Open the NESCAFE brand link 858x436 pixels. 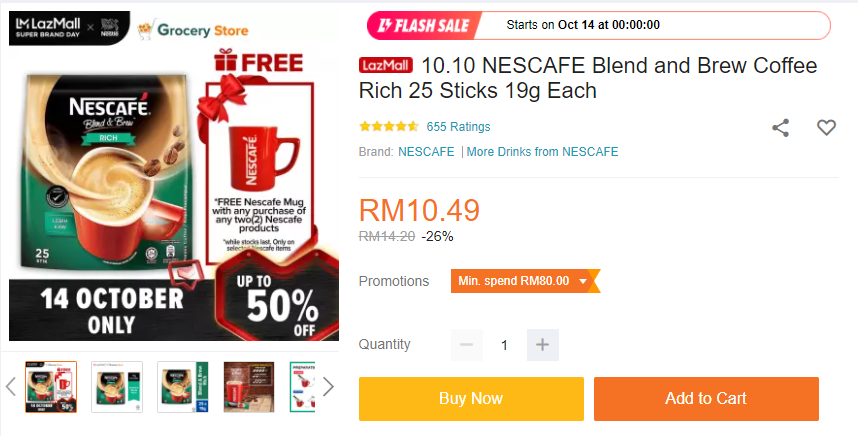(426, 152)
